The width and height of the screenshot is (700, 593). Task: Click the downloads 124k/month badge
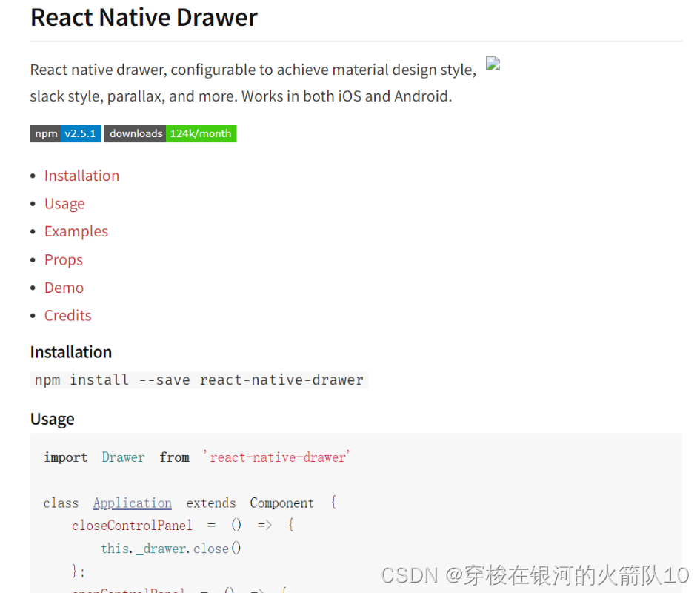point(170,133)
